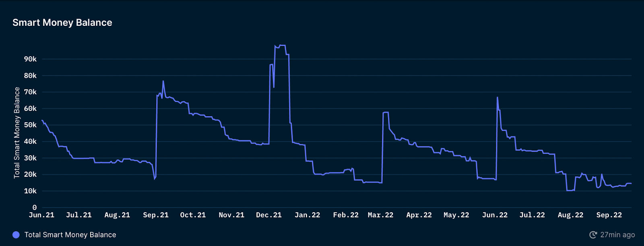Click the 50k y-axis tick label
Image resolution: width=644 pixels, height=246 pixels.
coord(30,125)
